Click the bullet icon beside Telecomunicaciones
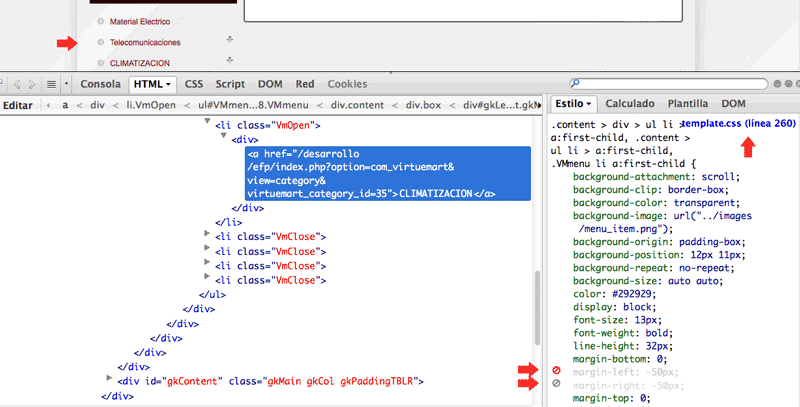 101,42
